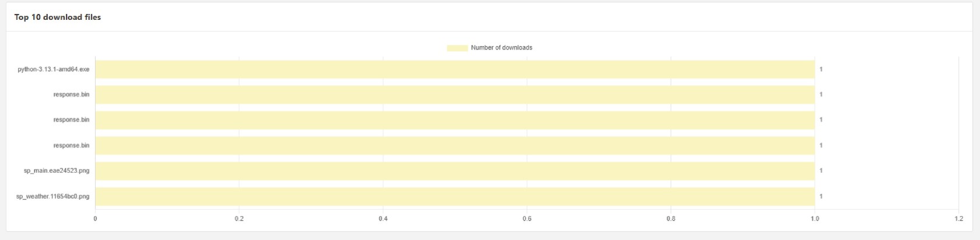Toggle the Number of downloads legend swatch
980x240 pixels.
click(x=457, y=48)
